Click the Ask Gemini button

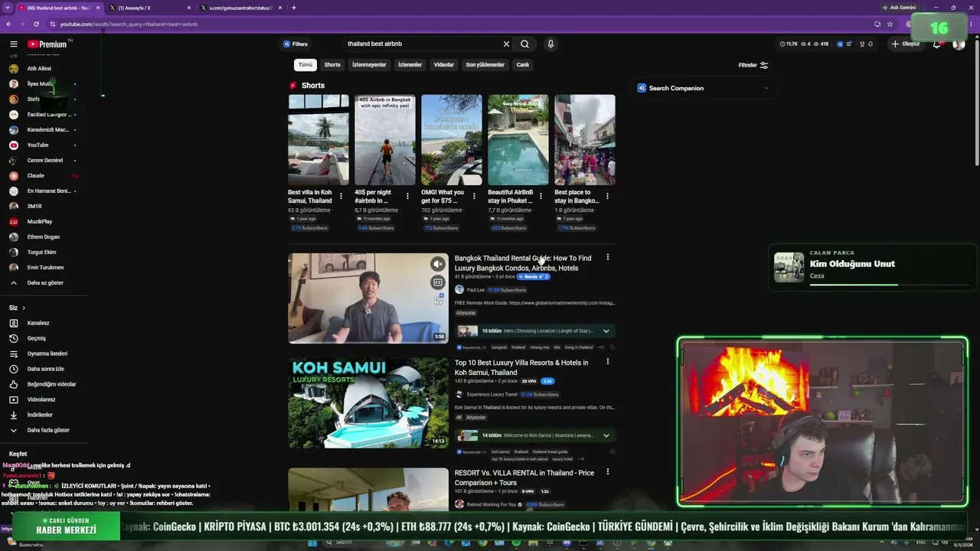click(899, 8)
